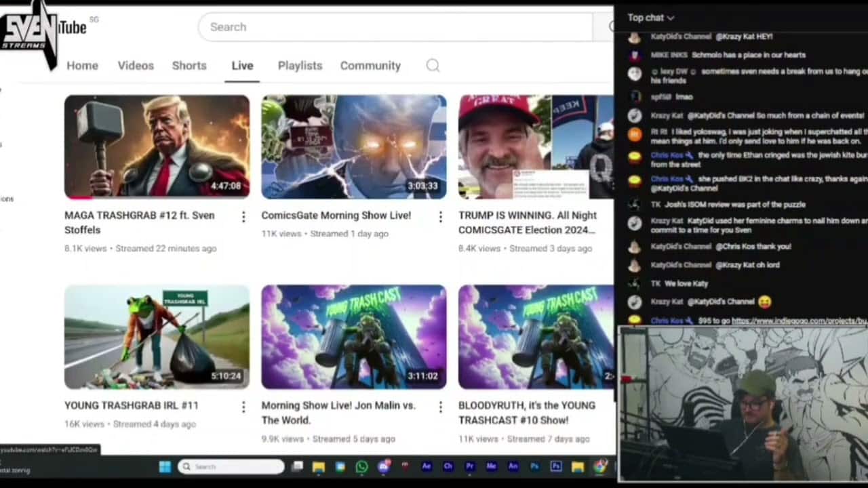Screen dimensions: 868x488
Task: Open three-dot menu for Morning Show Jon Malin video
Action: pos(440,407)
